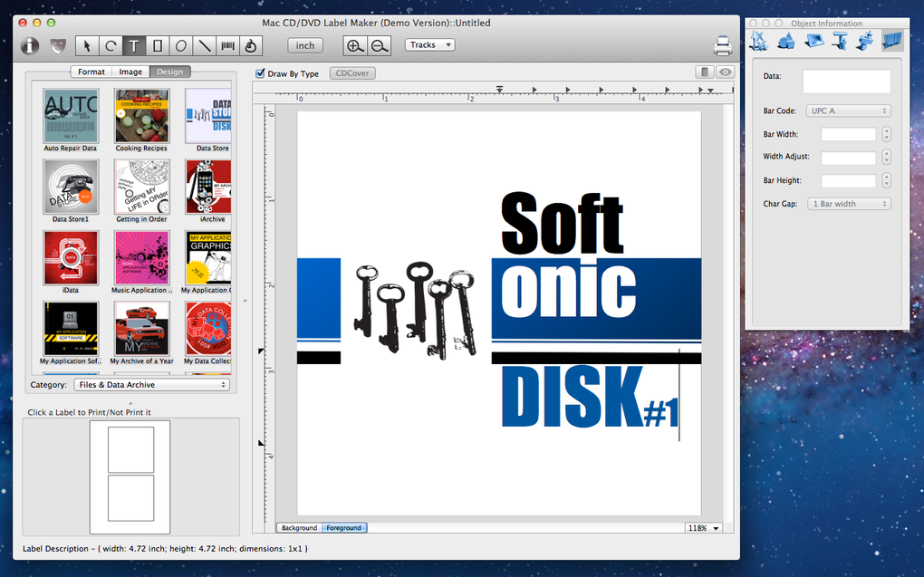This screenshot has height=577, width=924.
Task: Open text pane in Object Information
Action: click(840, 41)
